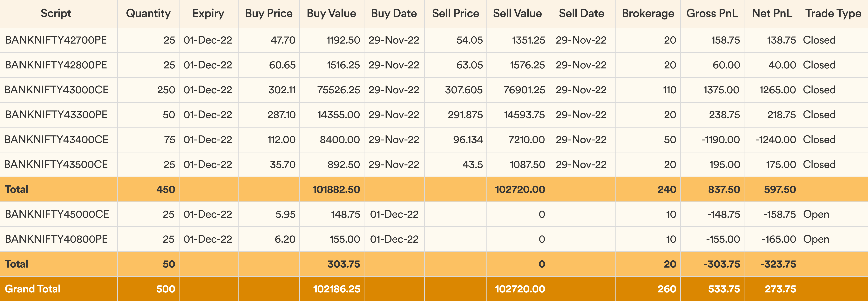868x301 pixels.
Task: Select the BANKNIFTY42700PE script cell
Action: coord(56,40)
